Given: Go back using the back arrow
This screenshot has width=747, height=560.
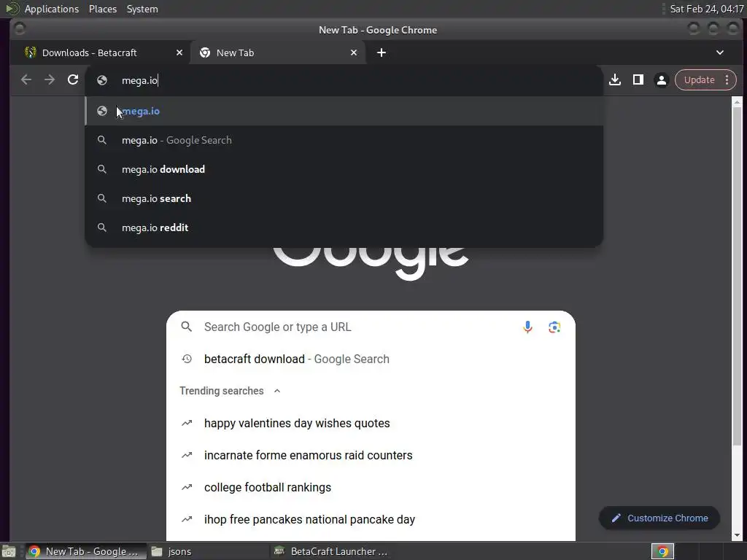Looking at the screenshot, I should point(26,79).
